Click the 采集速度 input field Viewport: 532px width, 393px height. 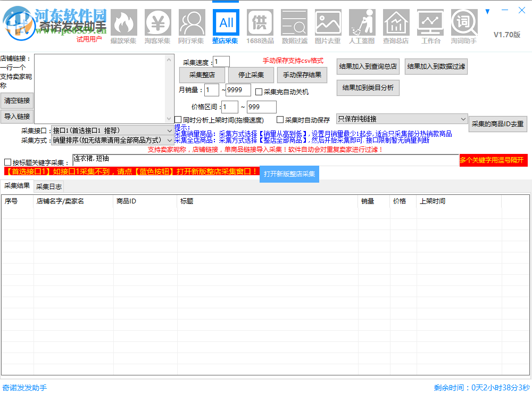coord(221,61)
